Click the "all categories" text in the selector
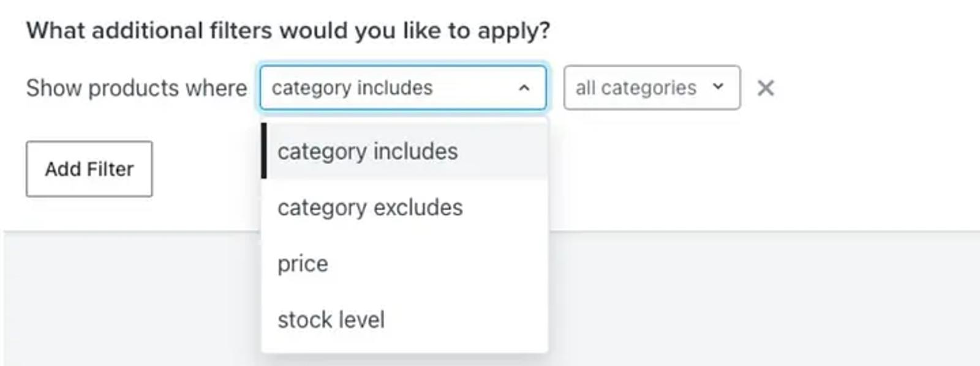This screenshot has height=366, width=980. coord(636,88)
